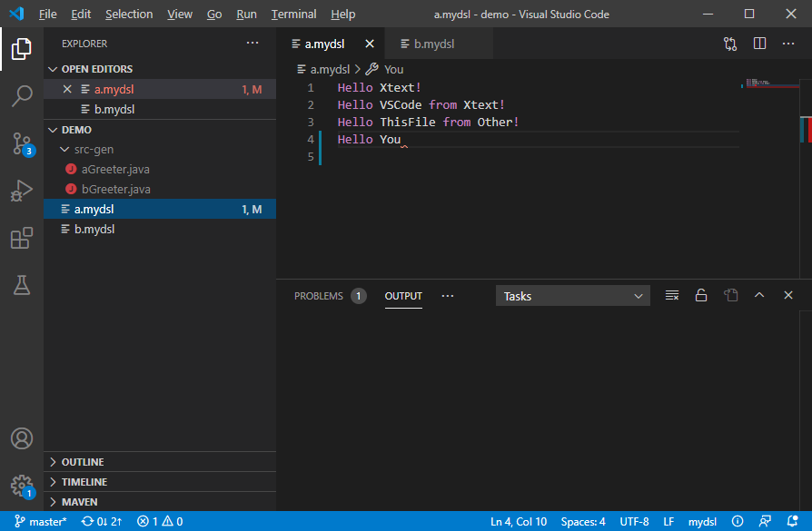Click the info icon in status bar
This screenshot has height=531, width=812.
coord(738,522)
